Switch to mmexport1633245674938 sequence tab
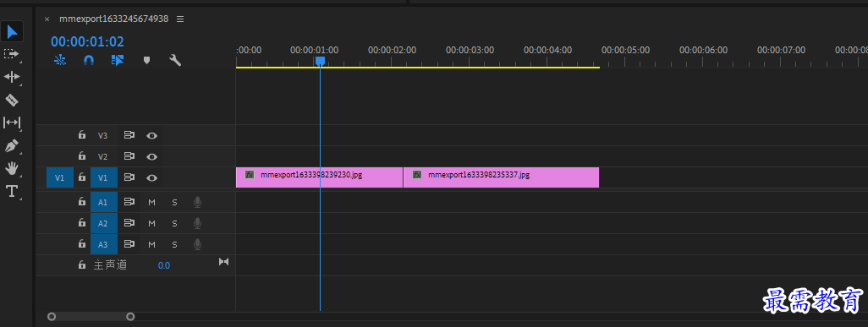Viewport: 868px width, 327px height. (x=114, y=19)
